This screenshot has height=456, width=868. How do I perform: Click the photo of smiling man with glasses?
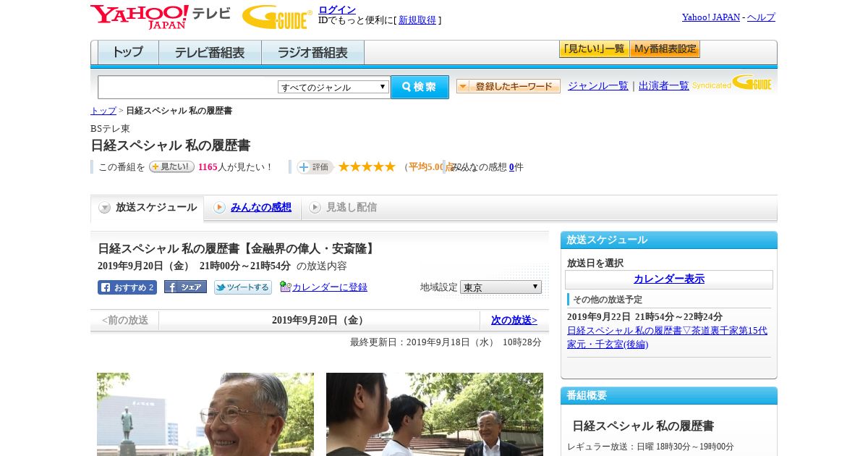click(205, 414)
